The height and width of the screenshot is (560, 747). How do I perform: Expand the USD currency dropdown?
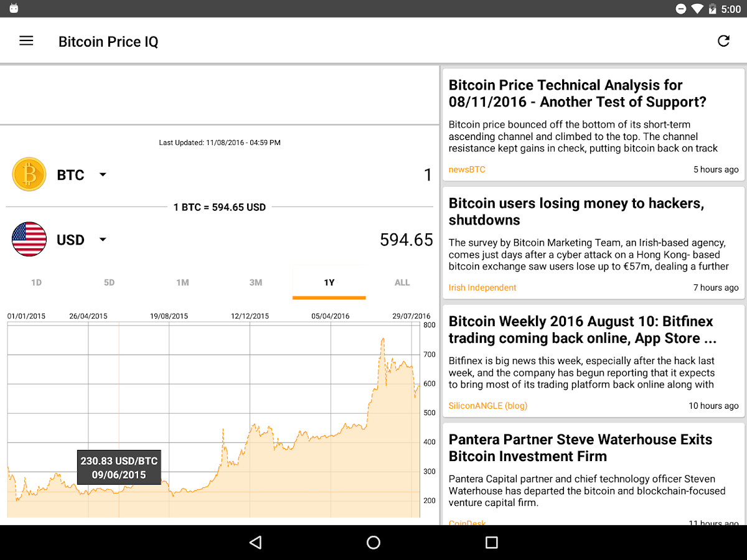pyautogui.click(x=103, y=240)
